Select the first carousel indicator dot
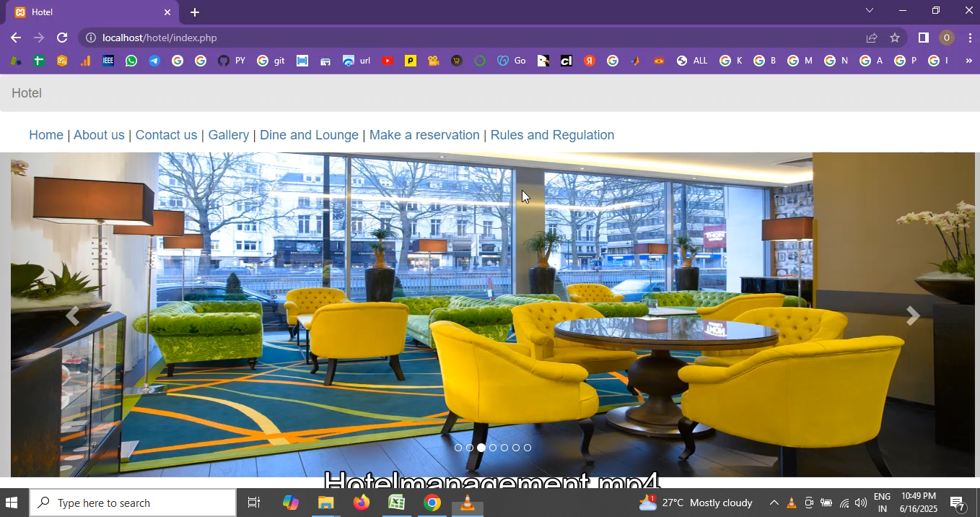980x517 pixels. pos(458,448)
